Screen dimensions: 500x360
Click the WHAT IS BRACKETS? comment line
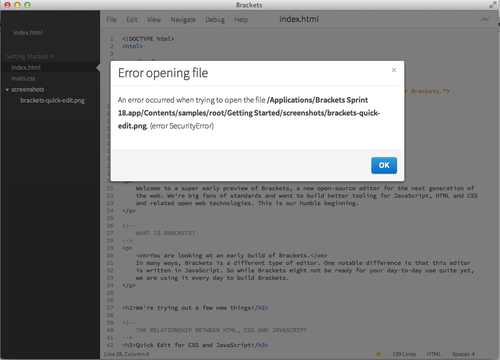(165, 233)
